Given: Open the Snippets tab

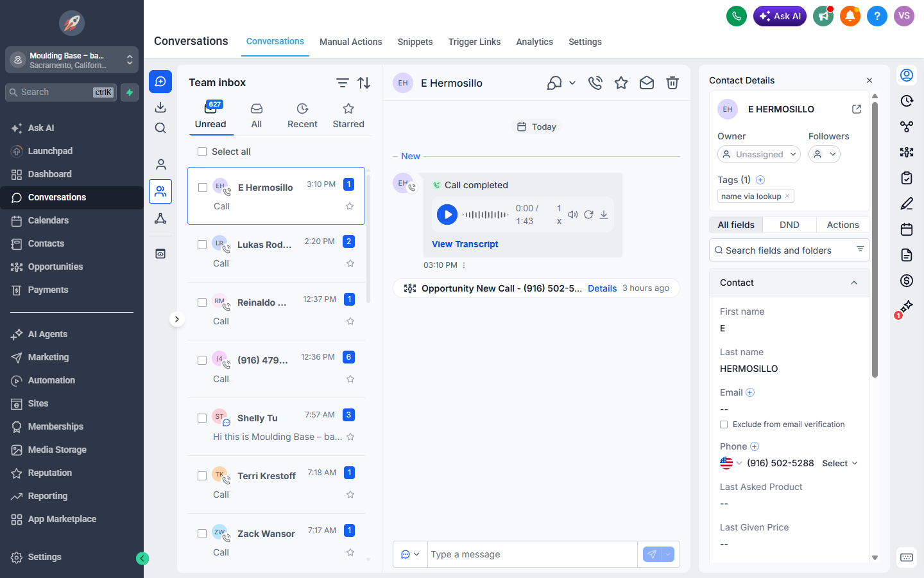Looking at the screenshot, I should coord(415,42).
